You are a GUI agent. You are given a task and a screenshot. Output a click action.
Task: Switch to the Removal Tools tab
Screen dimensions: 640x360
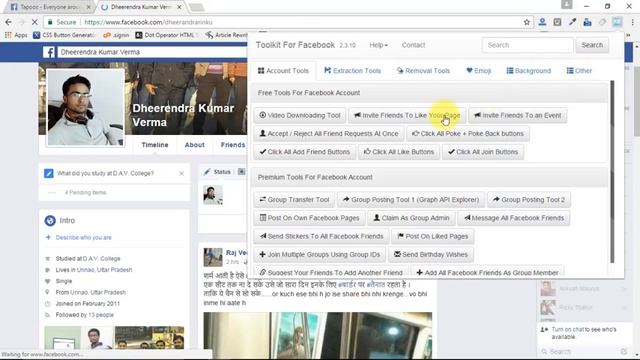(x=423, y=71)
